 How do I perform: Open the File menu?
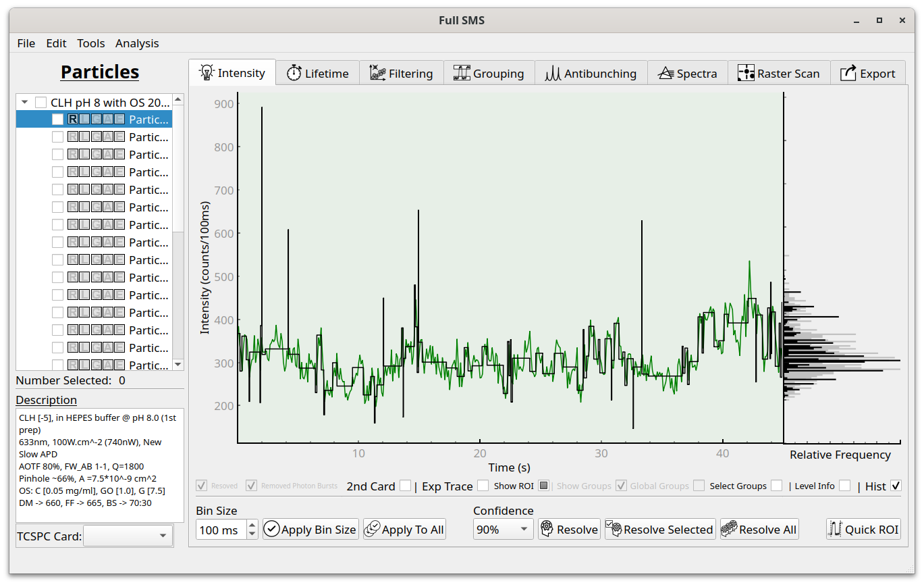(26, 43)
